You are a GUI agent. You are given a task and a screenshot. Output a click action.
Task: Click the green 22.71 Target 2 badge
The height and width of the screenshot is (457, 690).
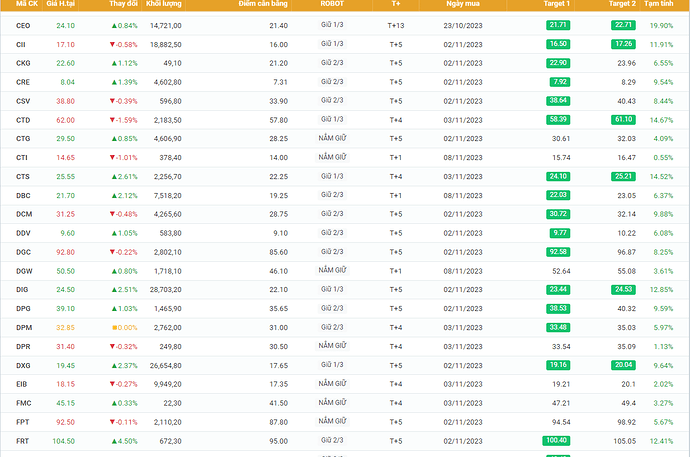(623, 25)
